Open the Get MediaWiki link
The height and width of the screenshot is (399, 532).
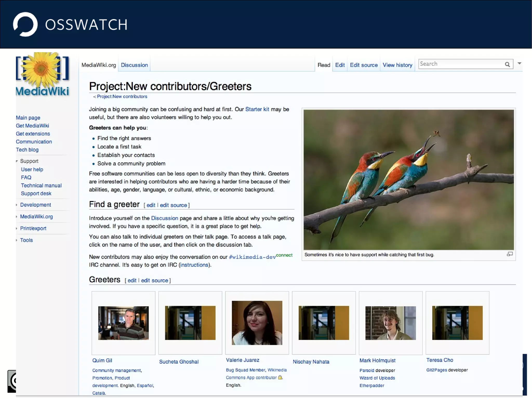point(32,126)
